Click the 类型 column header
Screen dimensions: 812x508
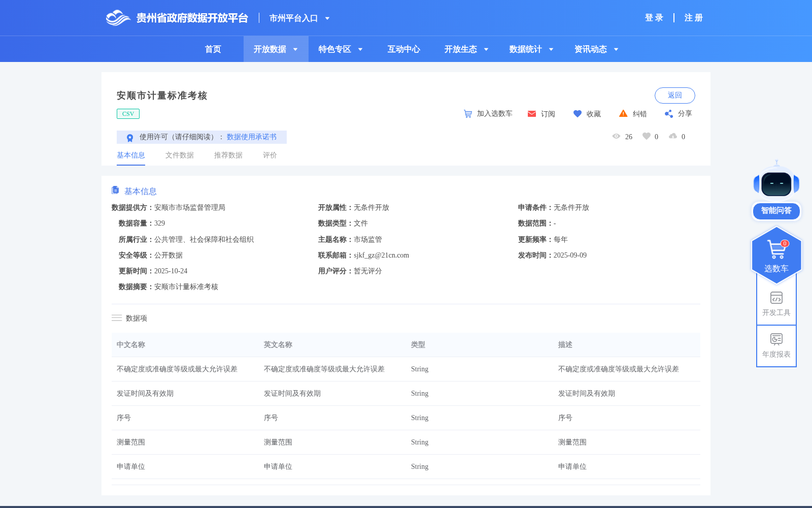pos(418,345)
